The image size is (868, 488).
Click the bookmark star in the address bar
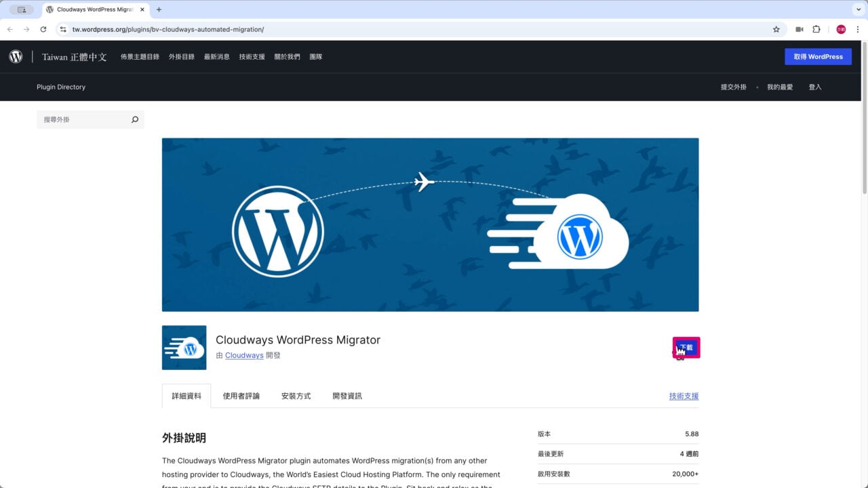pyautogui.click(x=775, y=29)
